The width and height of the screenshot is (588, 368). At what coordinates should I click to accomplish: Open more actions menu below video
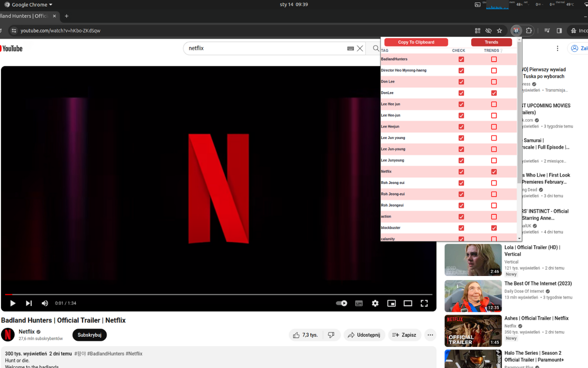(x=430, y=335)
